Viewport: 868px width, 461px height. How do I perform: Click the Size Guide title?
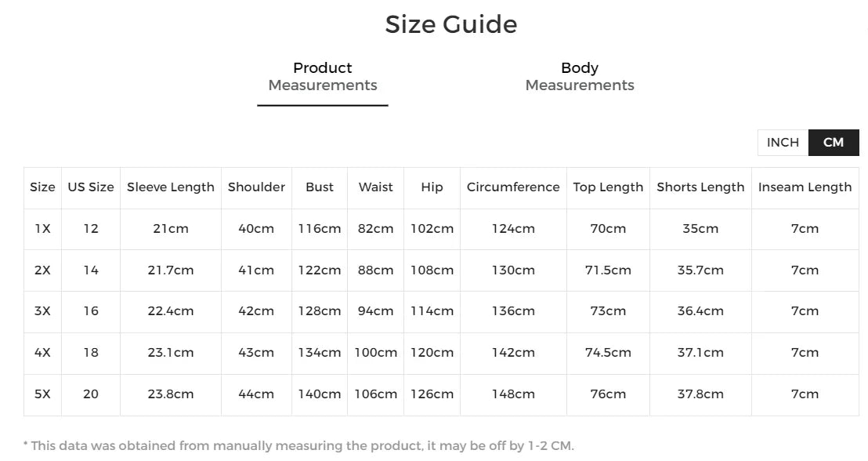point(450,24)
